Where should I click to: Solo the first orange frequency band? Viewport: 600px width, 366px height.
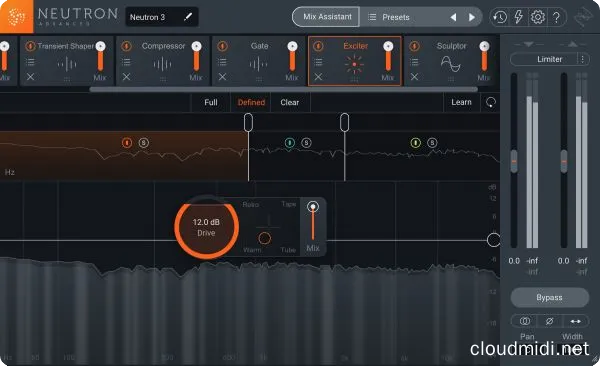pos(143,143)
